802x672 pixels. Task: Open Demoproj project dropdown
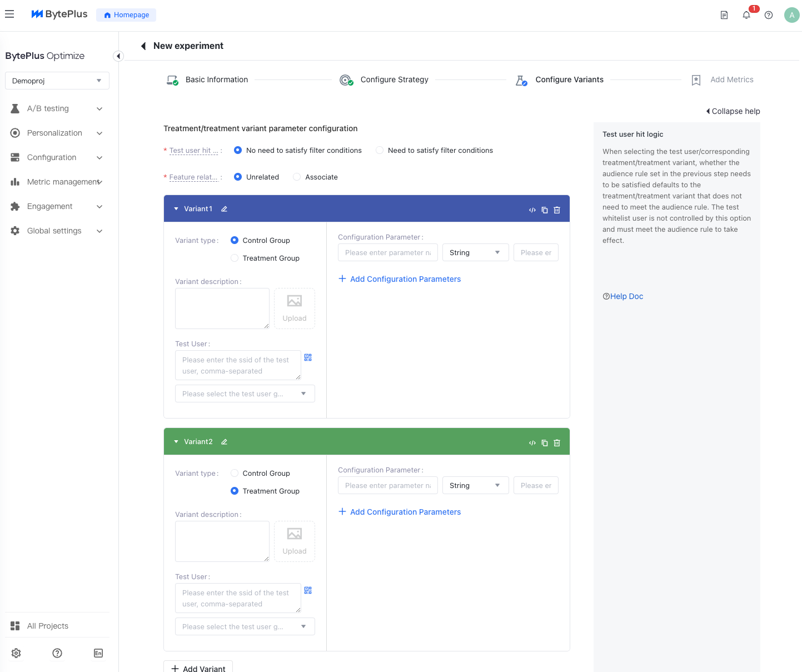(x=57, y=81)
